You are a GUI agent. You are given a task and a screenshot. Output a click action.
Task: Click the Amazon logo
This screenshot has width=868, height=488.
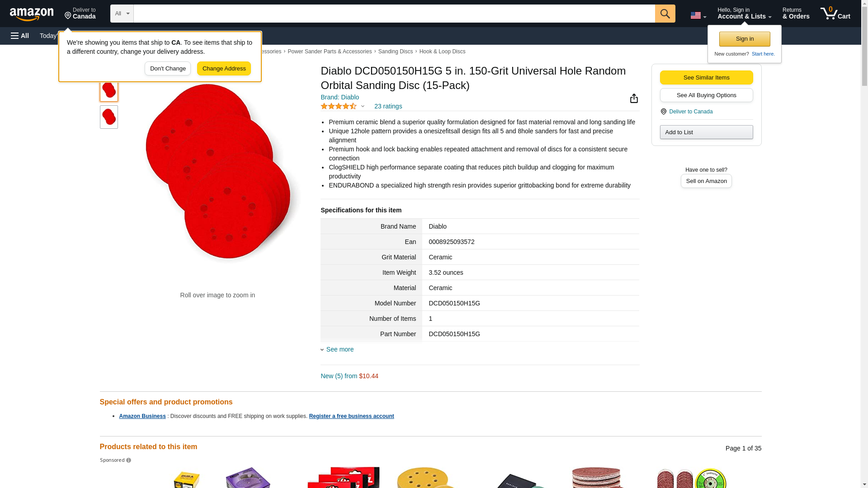32,14
